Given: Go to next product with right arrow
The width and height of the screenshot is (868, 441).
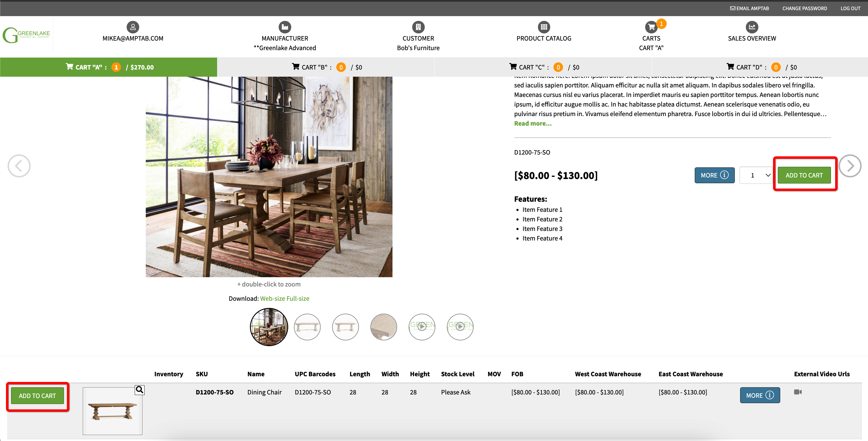Looking at the screenshot, I should 850,166.
